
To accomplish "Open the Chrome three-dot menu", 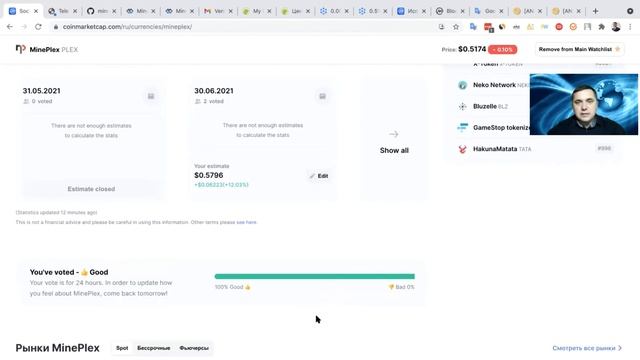I will (630, 27).
